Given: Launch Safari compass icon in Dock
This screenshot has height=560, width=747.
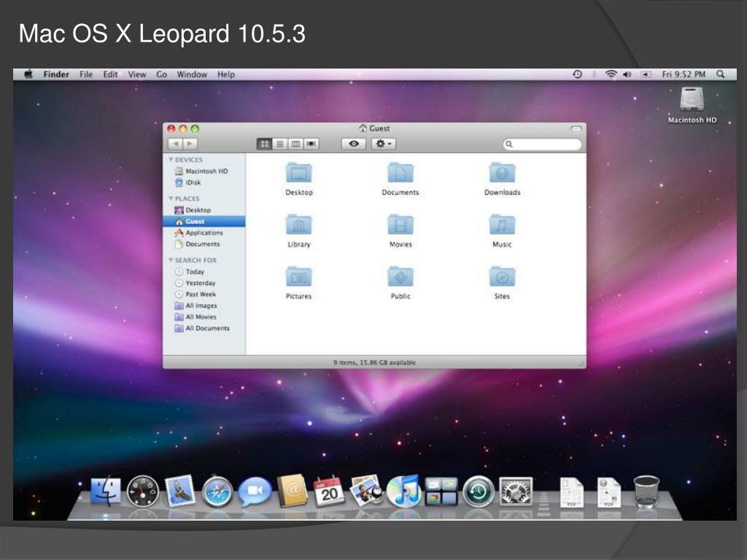Looking at the screenshot, I should point(217,491).
